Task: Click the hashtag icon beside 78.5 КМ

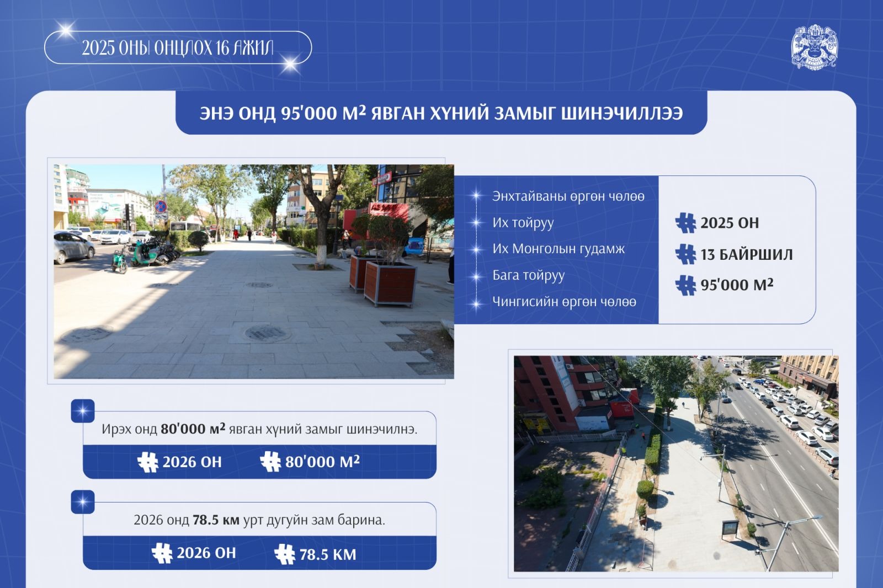Action: [x=285, y=554]
